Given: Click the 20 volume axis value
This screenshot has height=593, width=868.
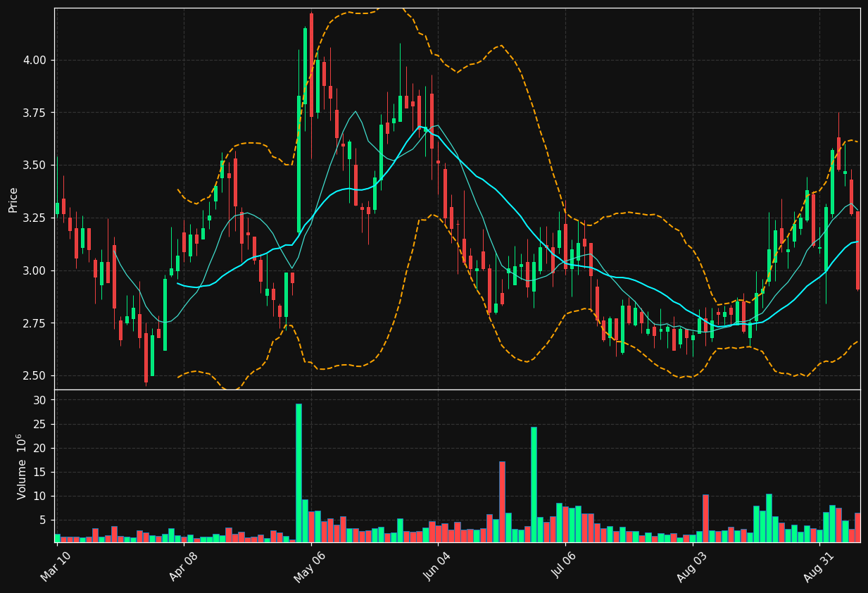Looking at the screenshot, I should pos(41,448).
